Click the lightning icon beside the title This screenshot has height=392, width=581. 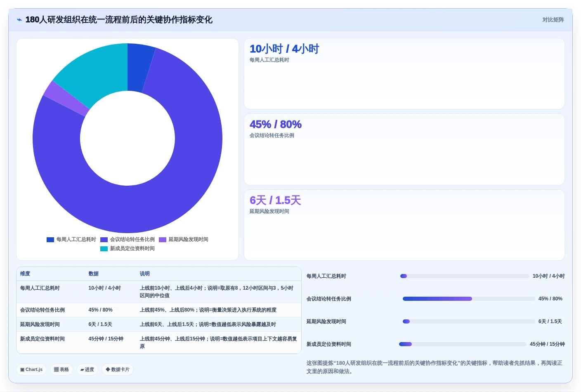point(19,20)
